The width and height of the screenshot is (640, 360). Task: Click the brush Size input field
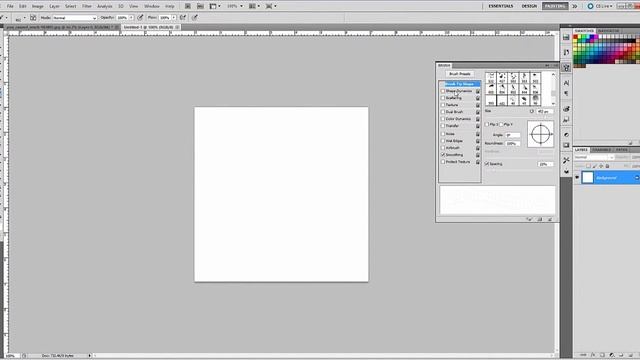(x=545, y=111)
